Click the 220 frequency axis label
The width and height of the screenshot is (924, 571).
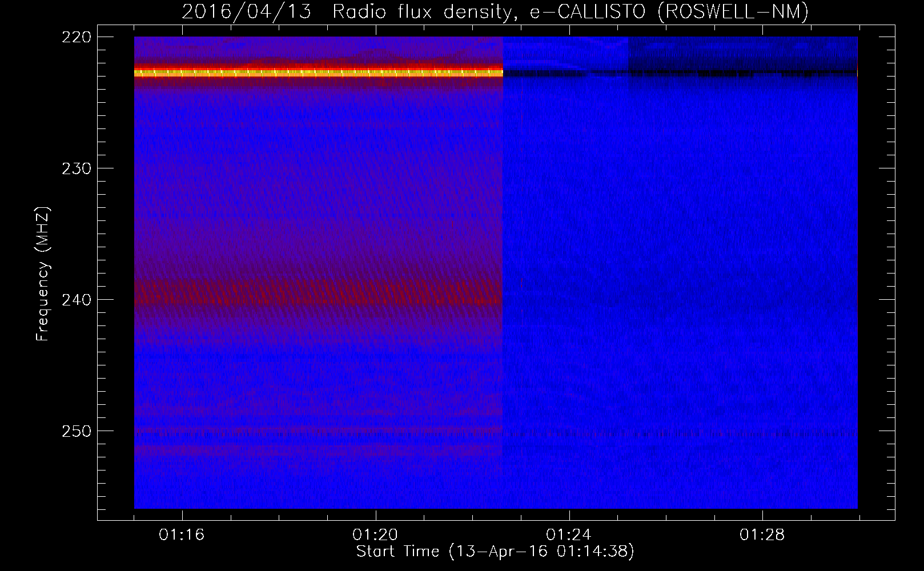click(x=77, y=37)
